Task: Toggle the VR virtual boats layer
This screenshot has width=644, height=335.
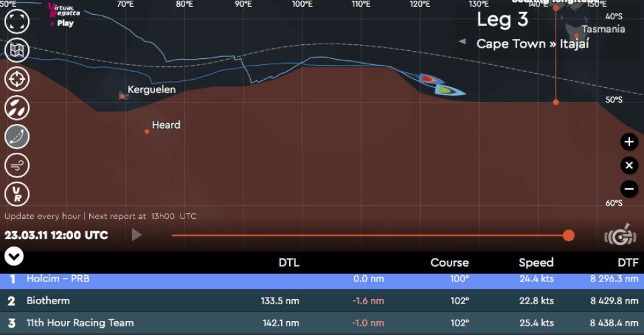Action: [x=16, y=194]
